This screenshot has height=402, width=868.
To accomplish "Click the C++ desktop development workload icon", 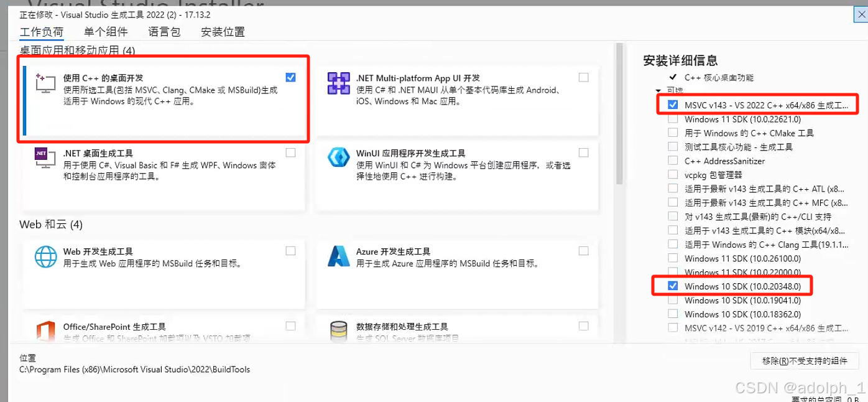I will pyautogui.click(x=45, y=83).
